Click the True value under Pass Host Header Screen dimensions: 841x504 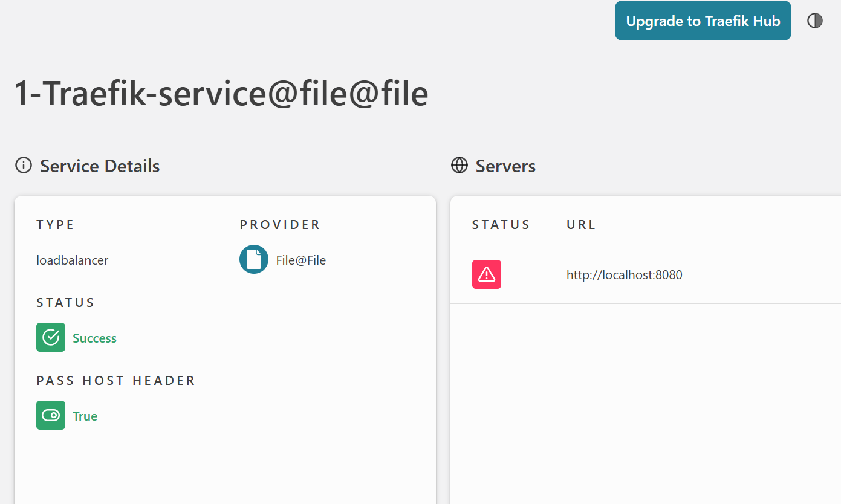tap(85, 416)
